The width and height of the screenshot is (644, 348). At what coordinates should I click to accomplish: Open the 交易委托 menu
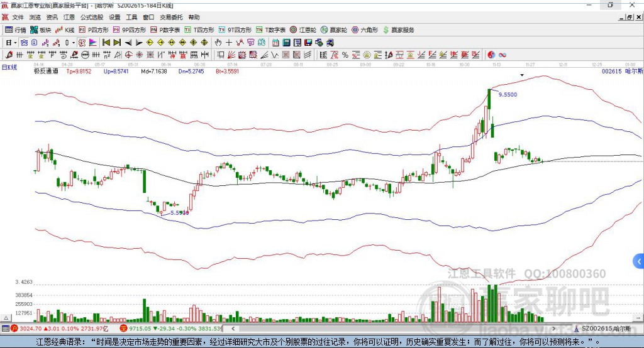click(x=171, y=17)
